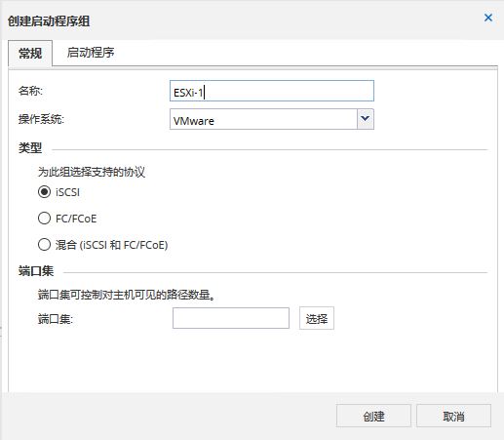The image size is (504, 440).
Task: Open the 操作系统 combo box showing VMware
Action: click(272, 119)
